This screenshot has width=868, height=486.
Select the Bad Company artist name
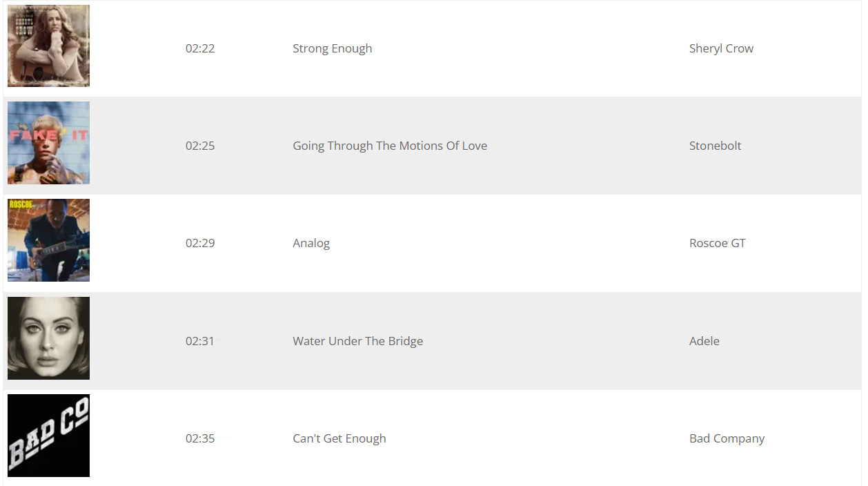coord(727,438)
